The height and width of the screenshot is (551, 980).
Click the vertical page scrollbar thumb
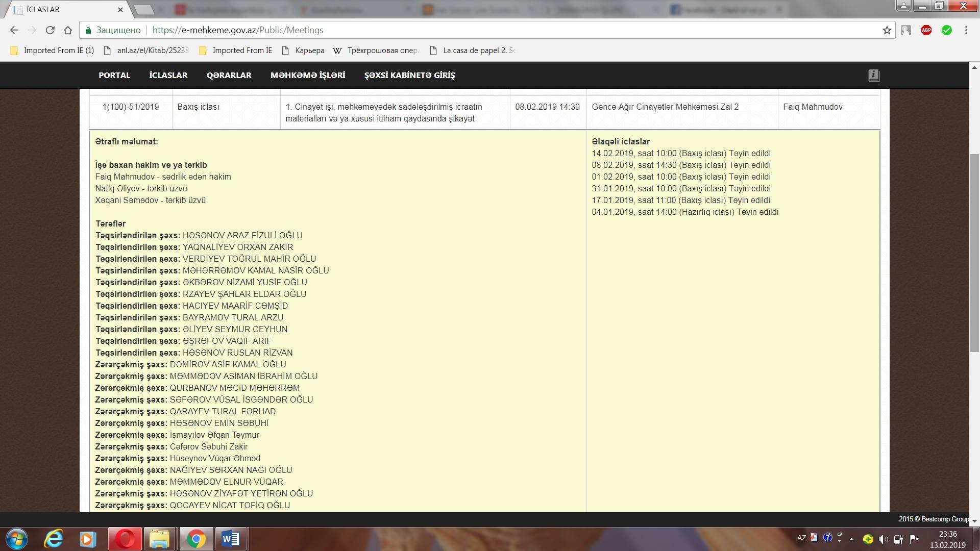974,253
